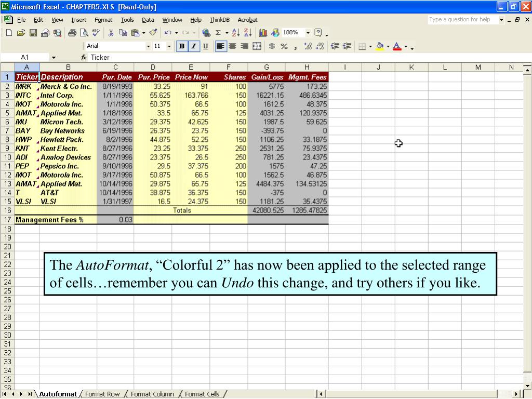Open the Edit menu

point(38,20)
